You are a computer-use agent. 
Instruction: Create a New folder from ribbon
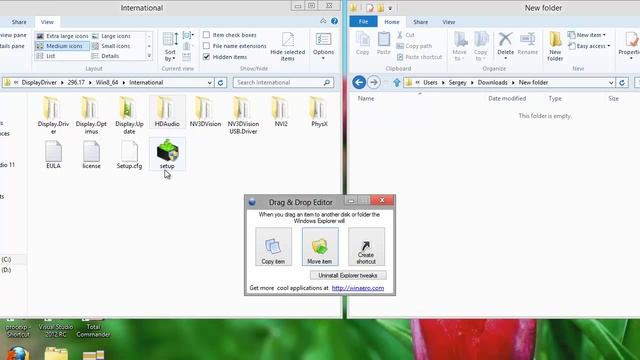pyautogui.click(x=555, y=47)
